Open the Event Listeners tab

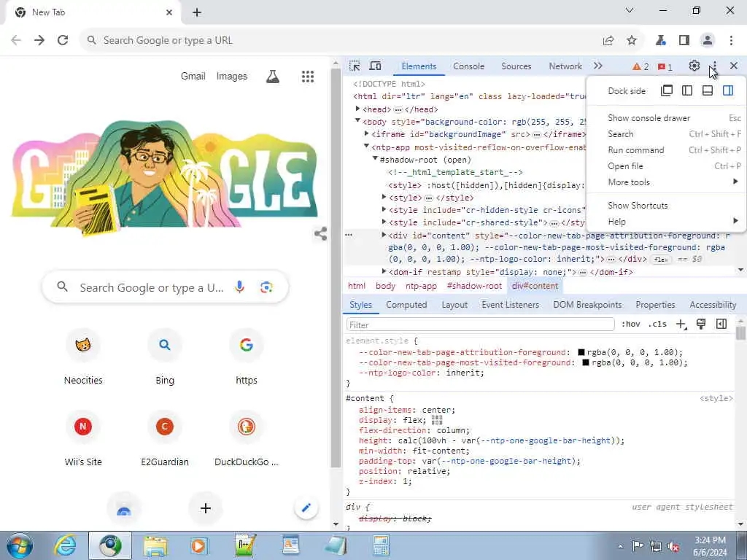coord(510,305)
